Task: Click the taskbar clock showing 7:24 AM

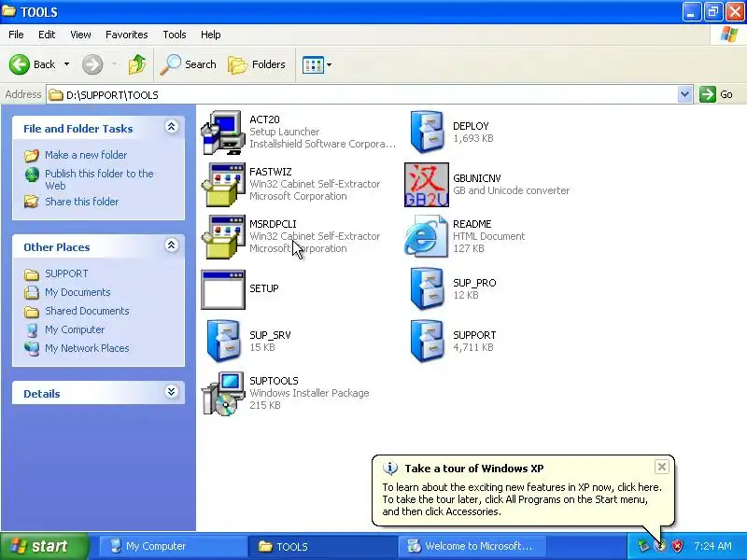Action: (x=712, y=546)
